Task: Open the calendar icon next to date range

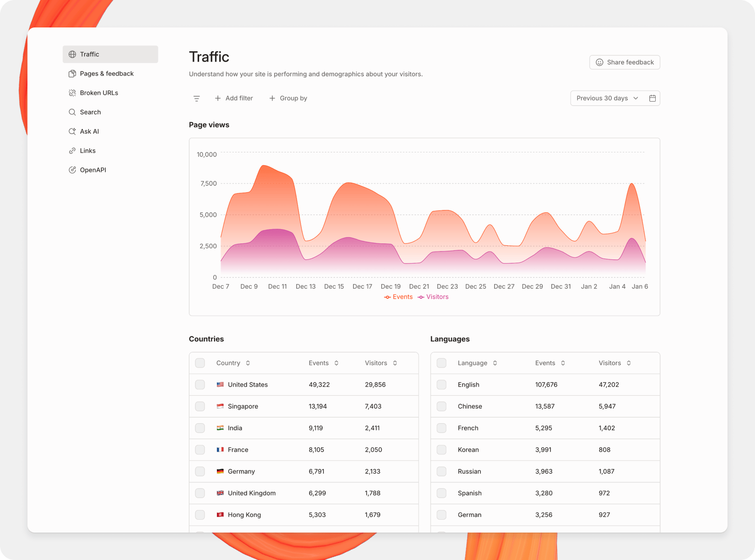Action: click(653, 98)
